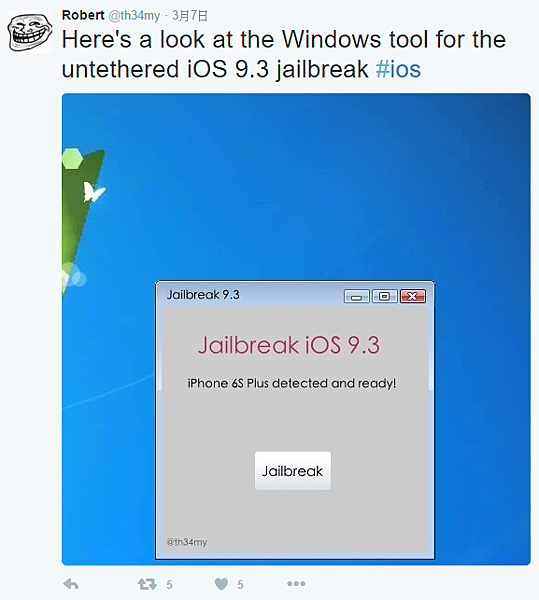This screenshot has width=539, height=600.
Task: Maximize the Jailbreak 9.3 window
Action: coord(384,296)
